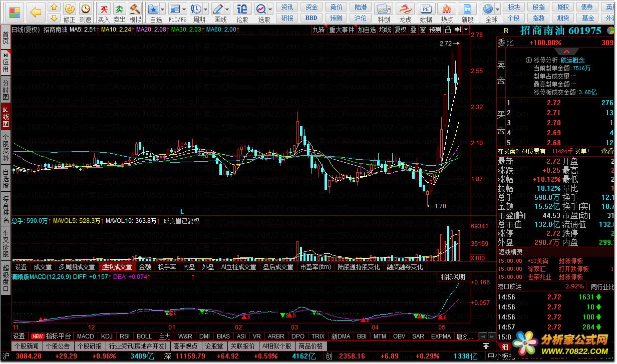Open the 全球 globe icon

click(x=489, y=13)
